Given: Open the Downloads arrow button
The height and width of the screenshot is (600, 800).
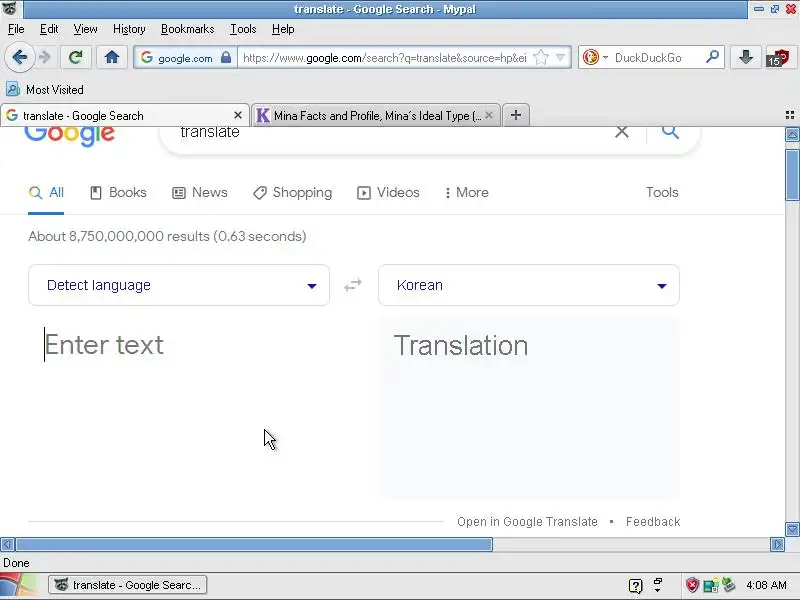Looking at the screenshot, I should pos(746,57).
